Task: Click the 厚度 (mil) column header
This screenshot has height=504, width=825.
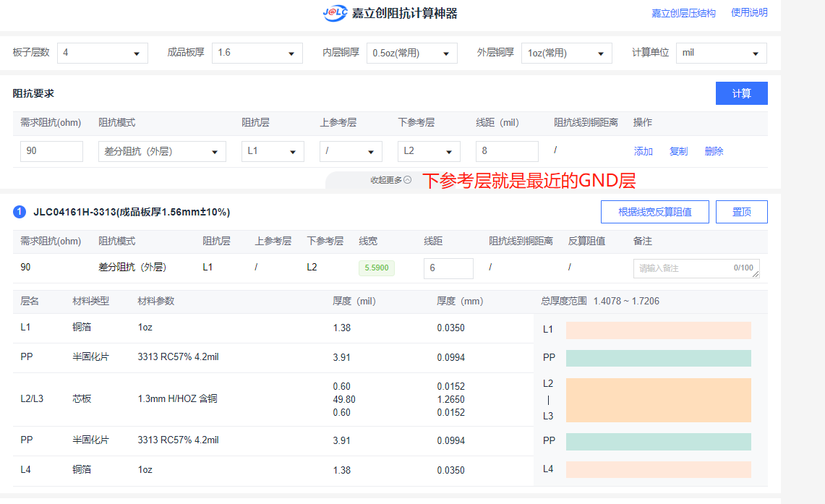Action: pyautogui.click(x=354, y=302)
